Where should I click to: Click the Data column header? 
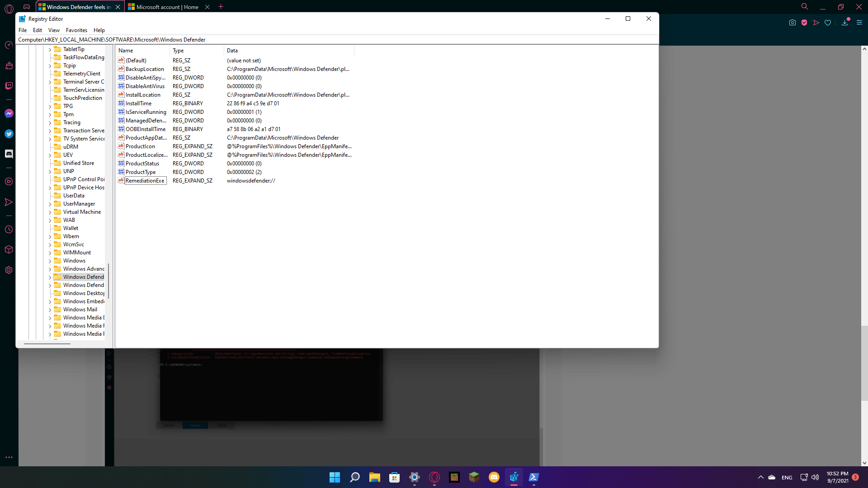click(289, 51)
